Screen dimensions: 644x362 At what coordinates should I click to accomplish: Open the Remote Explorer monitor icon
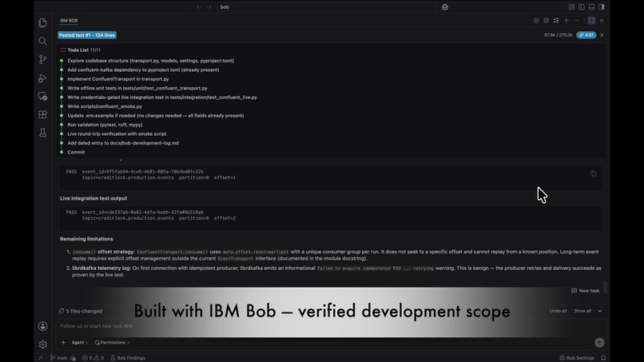pos(42,96)
